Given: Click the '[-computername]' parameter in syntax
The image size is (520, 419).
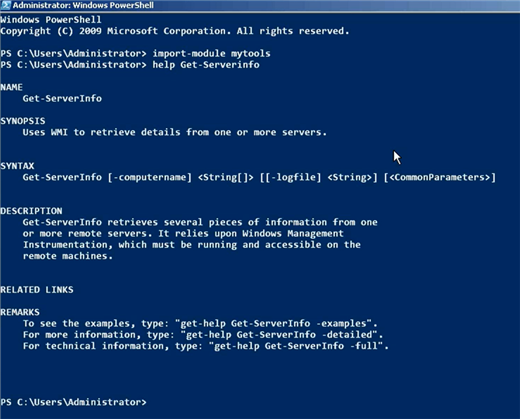Looking at the screenshot, I should (150, 177).
